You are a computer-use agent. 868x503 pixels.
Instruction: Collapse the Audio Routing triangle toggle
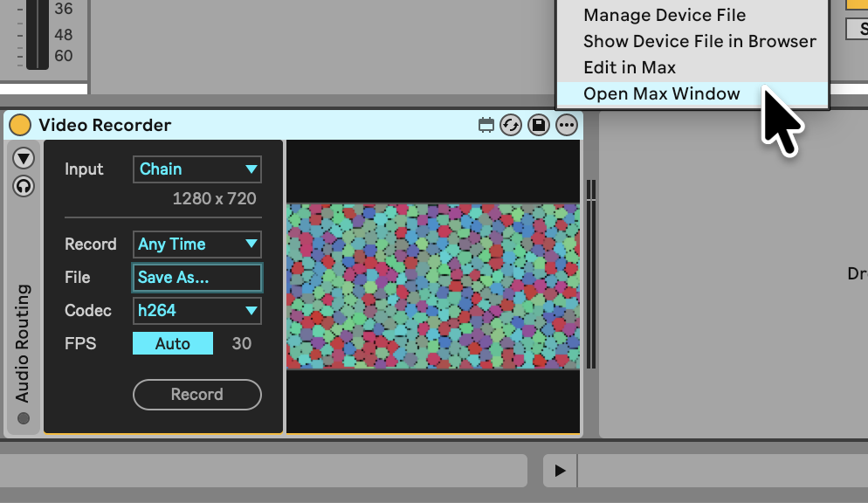[24, 159]
